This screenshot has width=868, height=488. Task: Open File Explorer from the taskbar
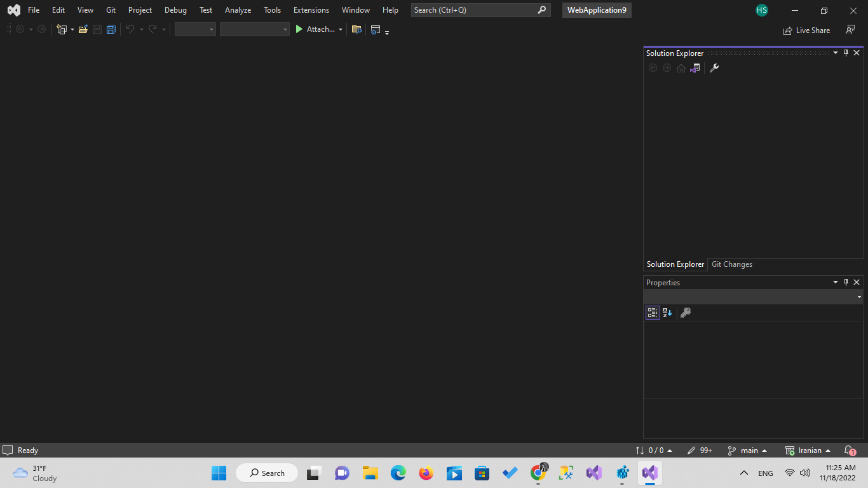tap(370, 473)
